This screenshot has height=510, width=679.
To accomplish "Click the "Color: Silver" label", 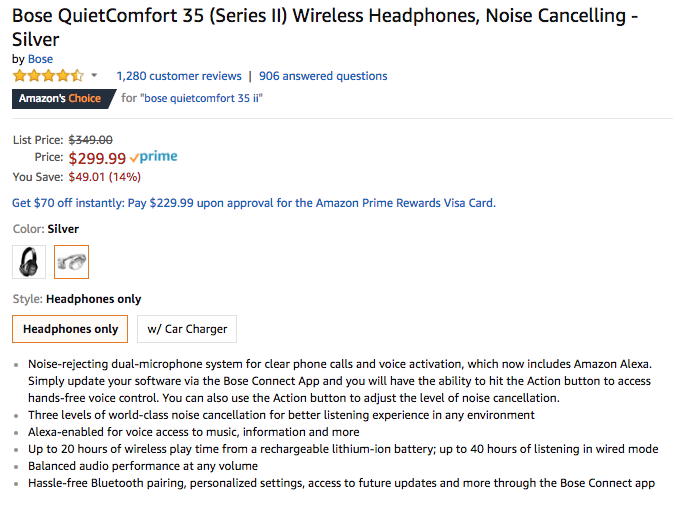I will pyautogui.click(x=45, y=229).
